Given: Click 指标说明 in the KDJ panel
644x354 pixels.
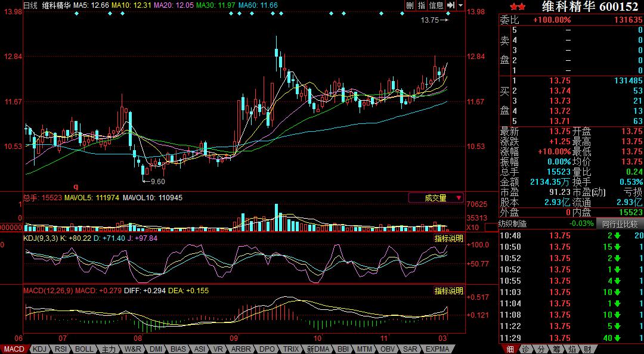Looking at the screenshot, I should point(448,238).
